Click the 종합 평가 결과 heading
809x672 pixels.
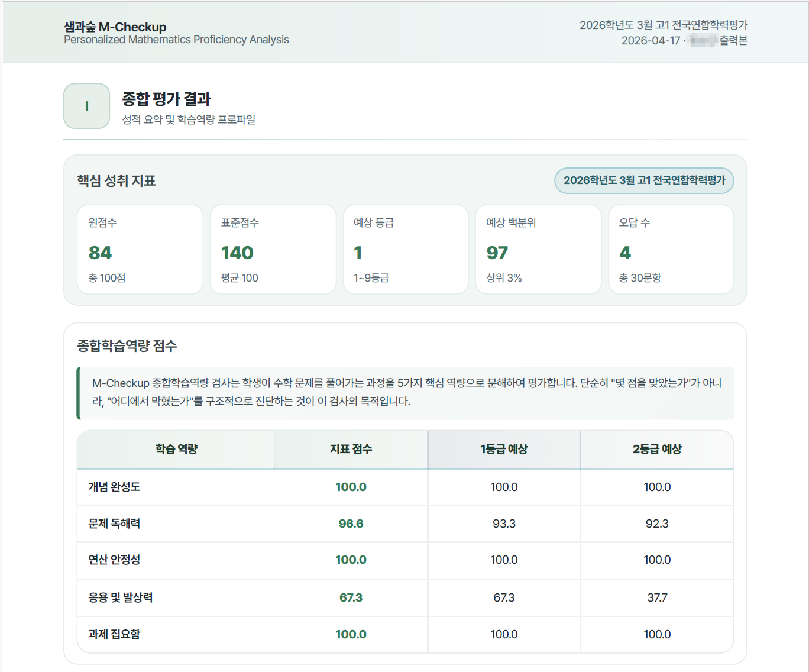tap(166, 99)
